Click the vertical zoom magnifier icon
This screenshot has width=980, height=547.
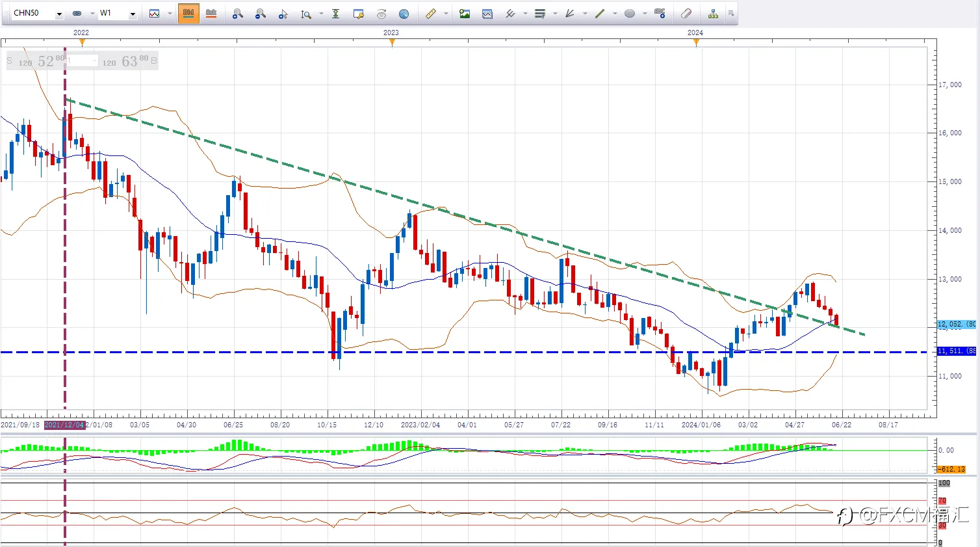tap(306, 14)
